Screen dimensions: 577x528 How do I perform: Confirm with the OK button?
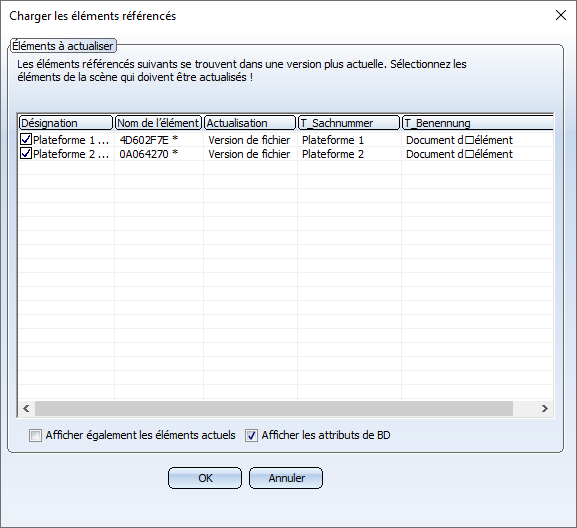tap(205, 478)
